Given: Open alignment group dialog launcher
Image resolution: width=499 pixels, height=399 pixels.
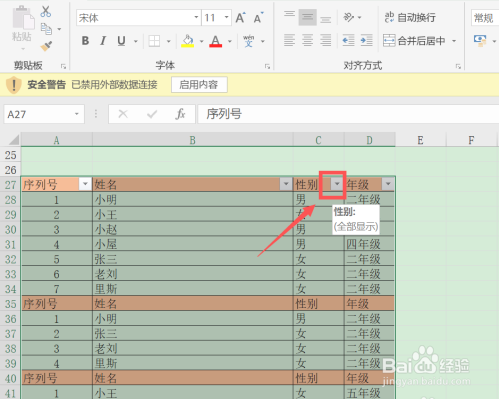Looking at the screenshot, I should (x=458, y=66).
